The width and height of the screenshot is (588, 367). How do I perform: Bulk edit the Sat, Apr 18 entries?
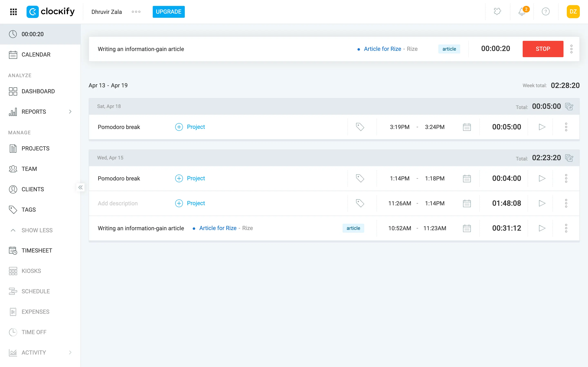pyautogui.click(x=569, y=106)
